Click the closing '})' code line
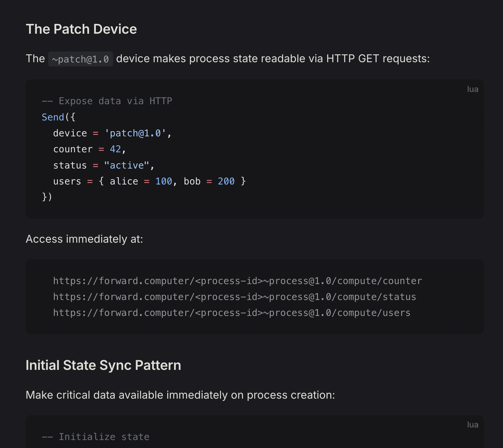The height and width of the screenshot is (448, 503). pyautogui.click(x=47, y=197)
